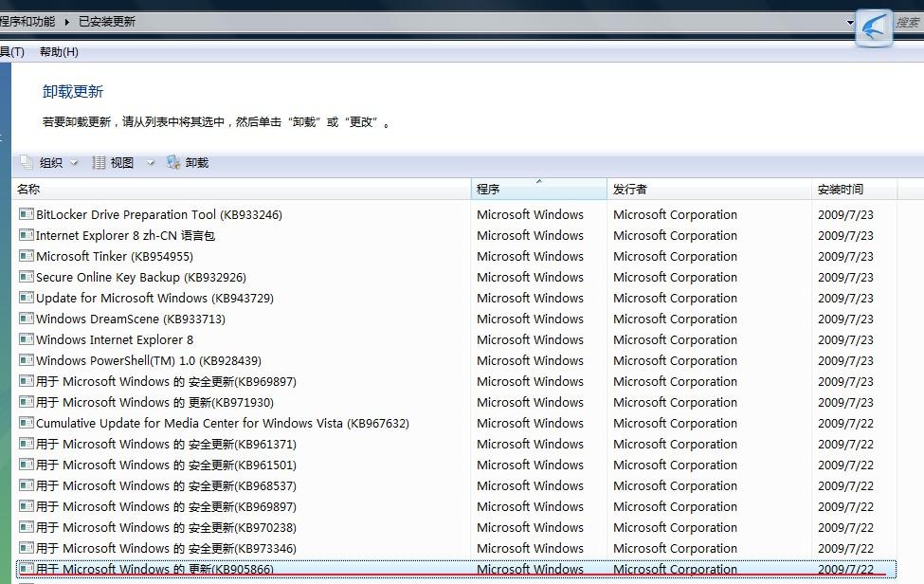Click the 搜索 search box
924x584 pixels.
[909, 23]
